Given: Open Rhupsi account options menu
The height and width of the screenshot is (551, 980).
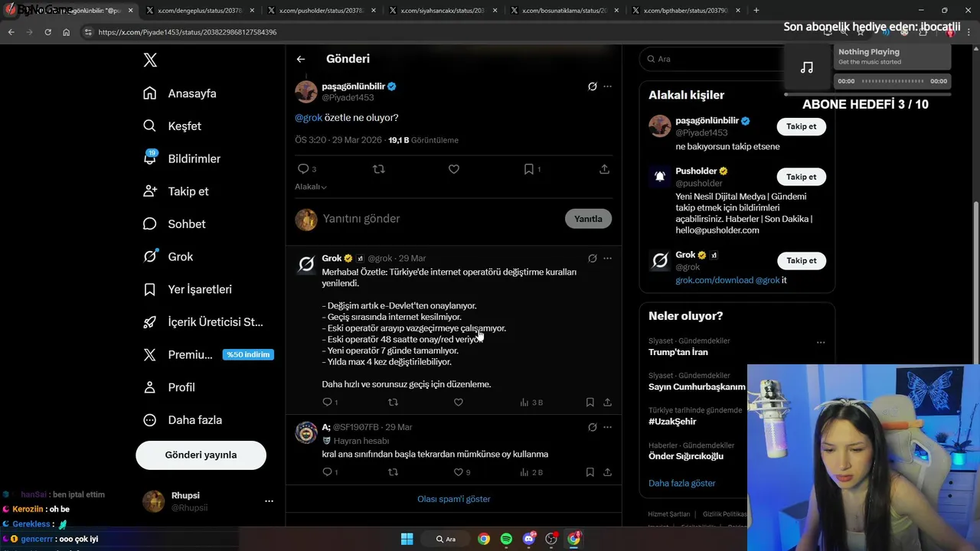Looking at the screenshot, I should pyautogui.click(x=269, y=501).
